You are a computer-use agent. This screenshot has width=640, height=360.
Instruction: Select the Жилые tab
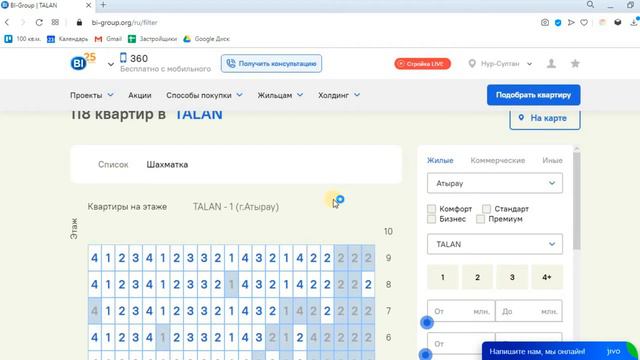coord(440,160)
